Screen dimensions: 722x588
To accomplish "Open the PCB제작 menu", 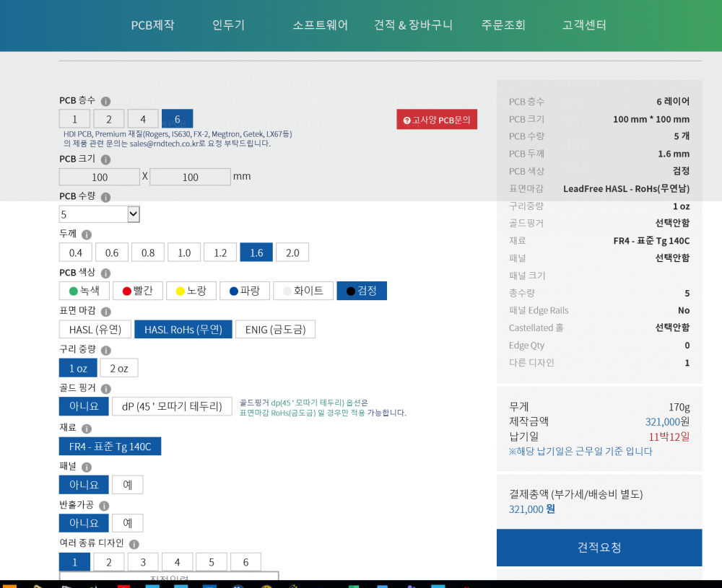I will (x=152, y=25).
